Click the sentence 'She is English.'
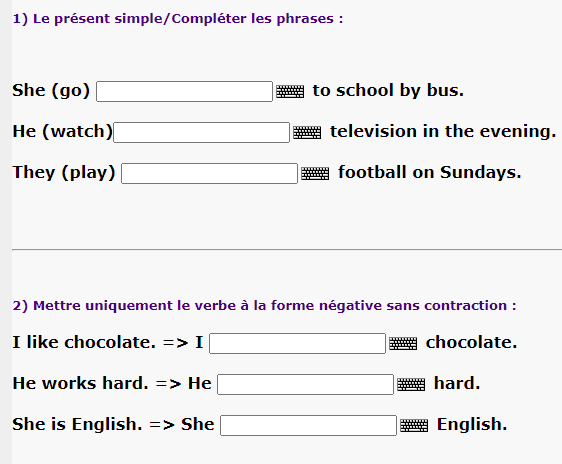The width and height of the screenshot is (562, 464). click(77, 424)
